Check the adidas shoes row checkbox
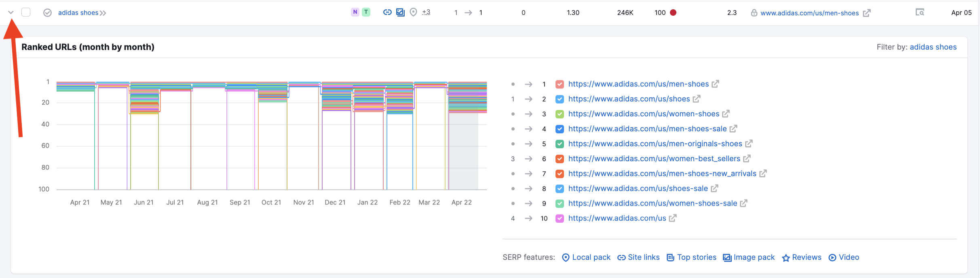Image resolution: width=980 pixels, height=278 pixels. 26,13
